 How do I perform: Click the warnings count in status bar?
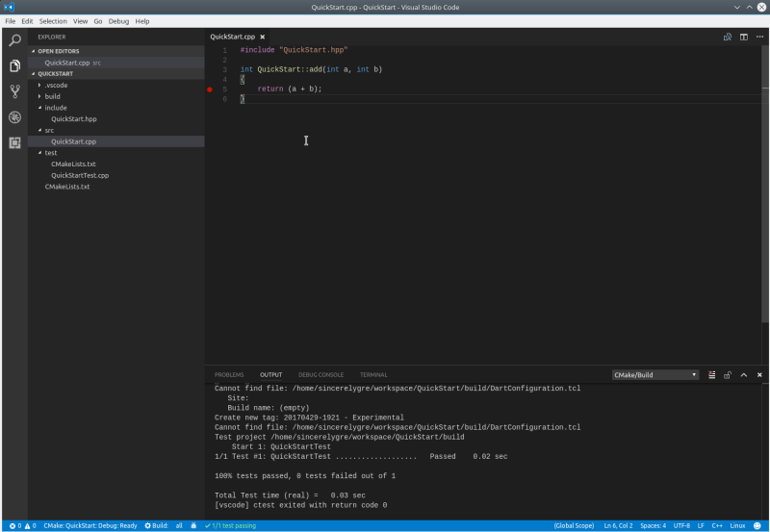pos(31,525)
